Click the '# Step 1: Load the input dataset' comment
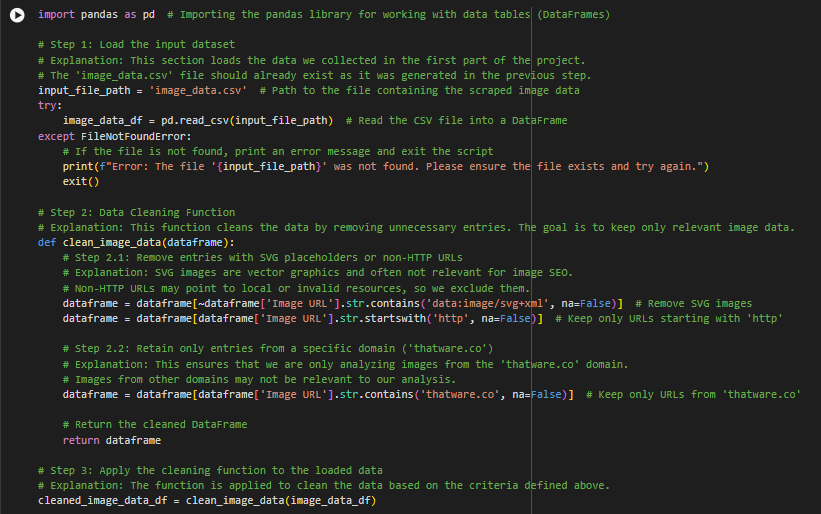Viewport: 821px width, 514px height. [136, 44]
